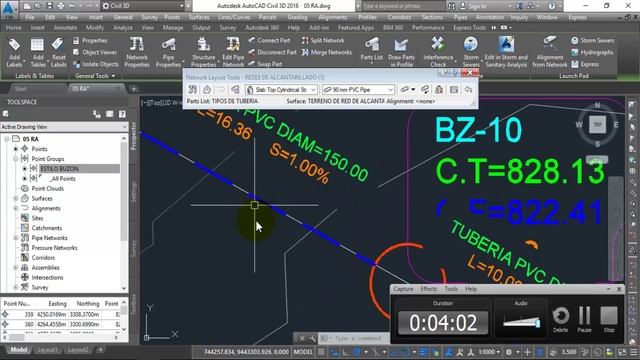Delete the current recording
Screen dimensions: 640x360
coord(560,318)
